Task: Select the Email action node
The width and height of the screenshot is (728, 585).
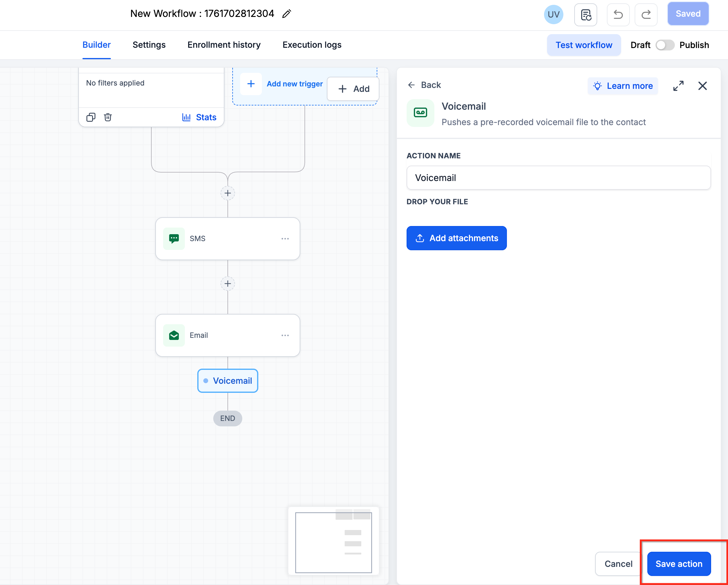Action: [x=227, y=335]
